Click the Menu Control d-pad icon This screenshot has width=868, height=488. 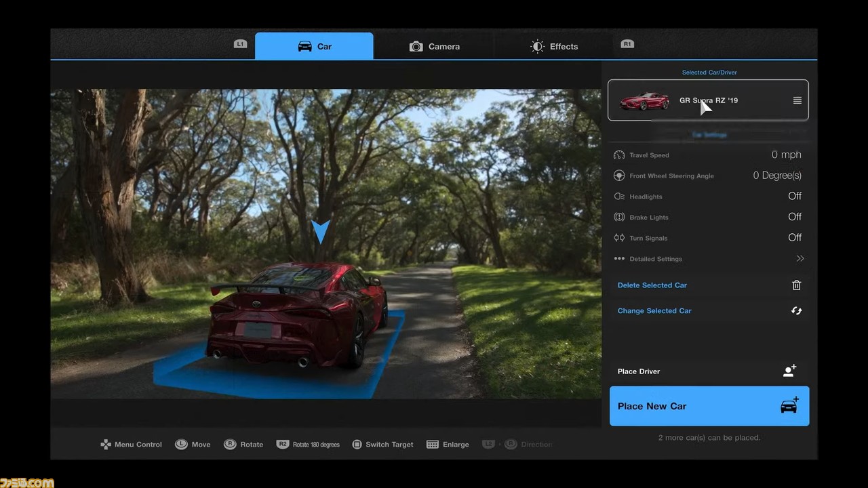[x=106, y=445]
